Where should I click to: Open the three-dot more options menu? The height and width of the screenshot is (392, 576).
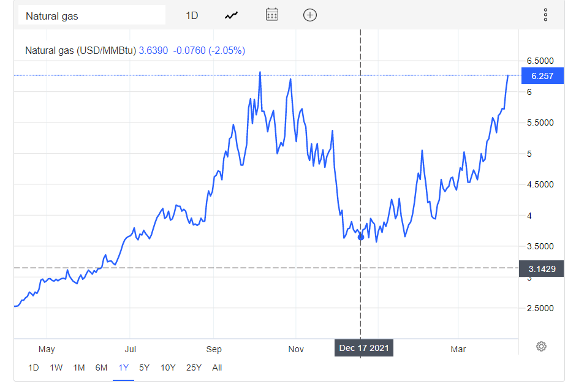[x=545, y=15]
